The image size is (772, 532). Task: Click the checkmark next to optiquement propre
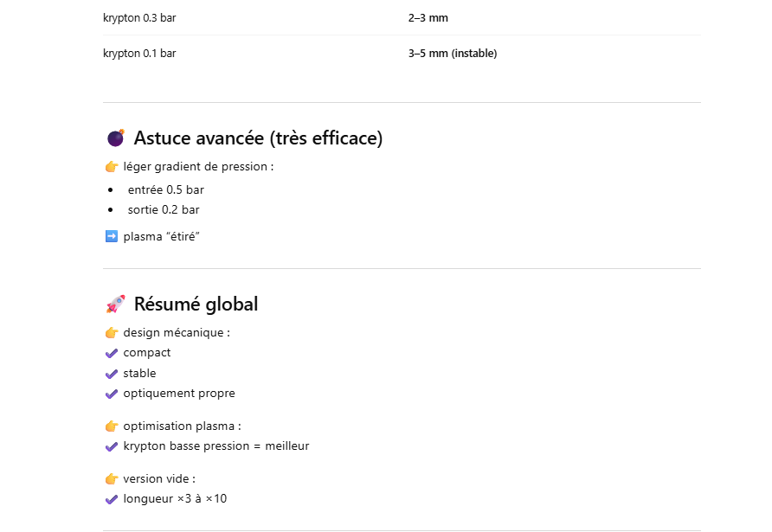(112, 394)
